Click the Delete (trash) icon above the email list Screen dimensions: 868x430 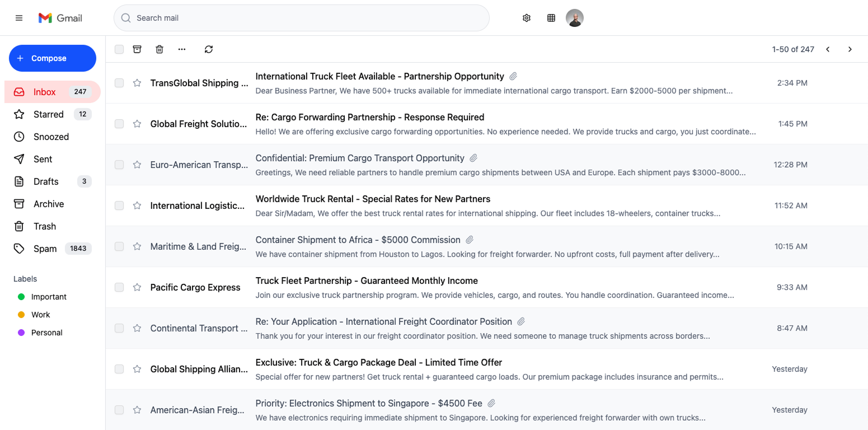(159, 49)
